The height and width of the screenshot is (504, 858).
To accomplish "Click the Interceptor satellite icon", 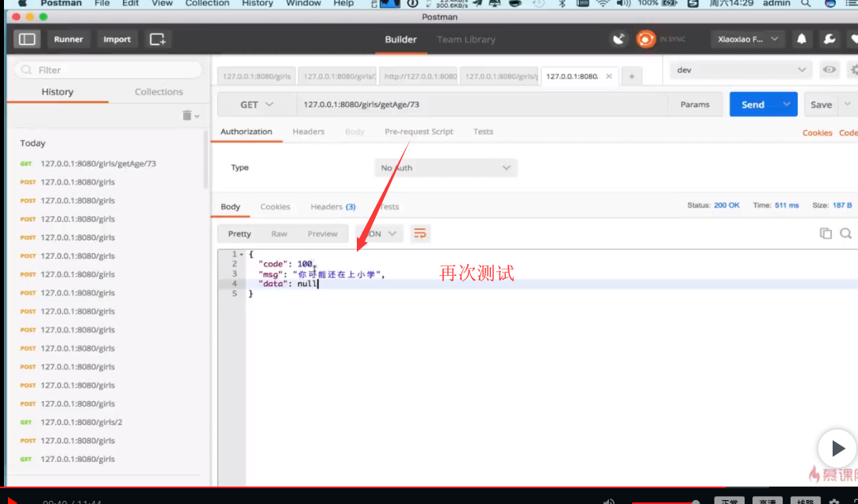I will [619, 40].
